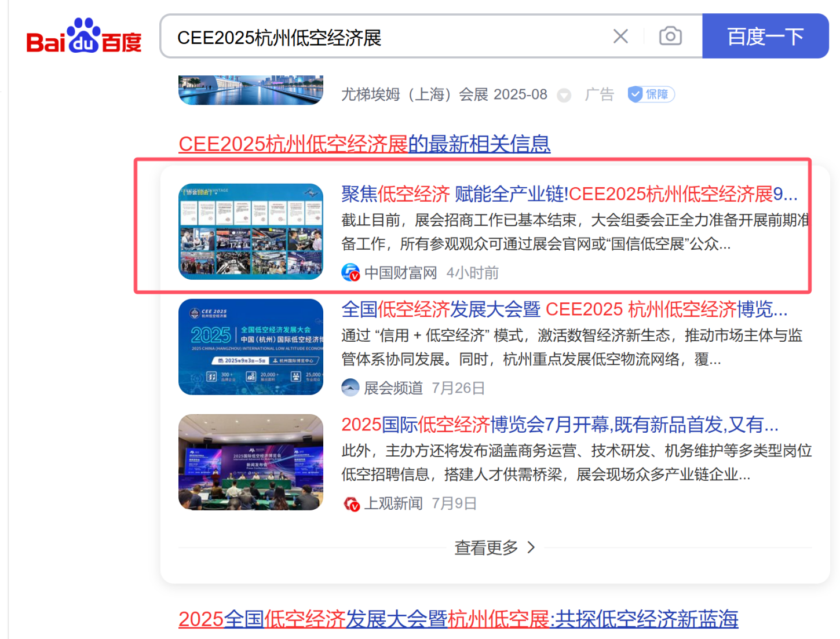Open 聚焦低空经济 赋能全产业链 article
Screen dimensions: 840x639
[569, 194]
